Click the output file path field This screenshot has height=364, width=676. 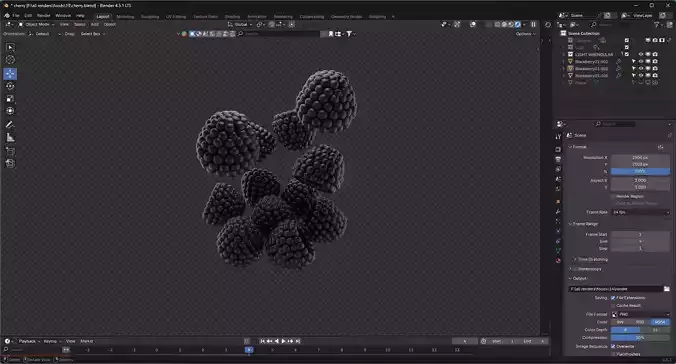pyautogui.click(x=616, y=289)
